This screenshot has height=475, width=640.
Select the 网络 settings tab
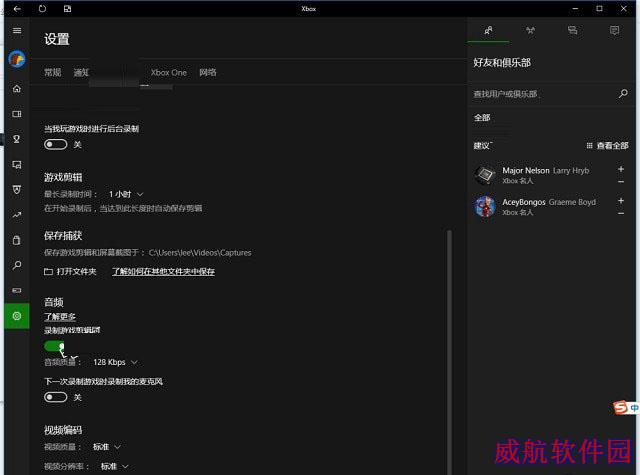click(x=208, y=73)
